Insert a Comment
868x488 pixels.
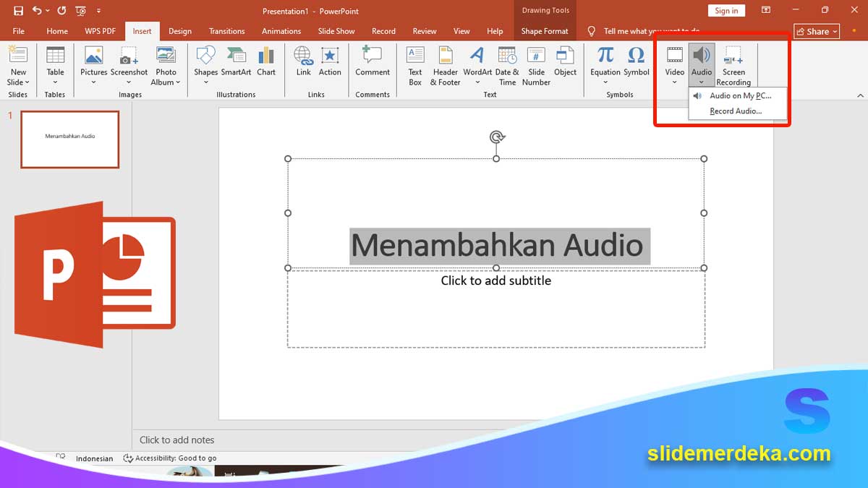click(373, 61)
